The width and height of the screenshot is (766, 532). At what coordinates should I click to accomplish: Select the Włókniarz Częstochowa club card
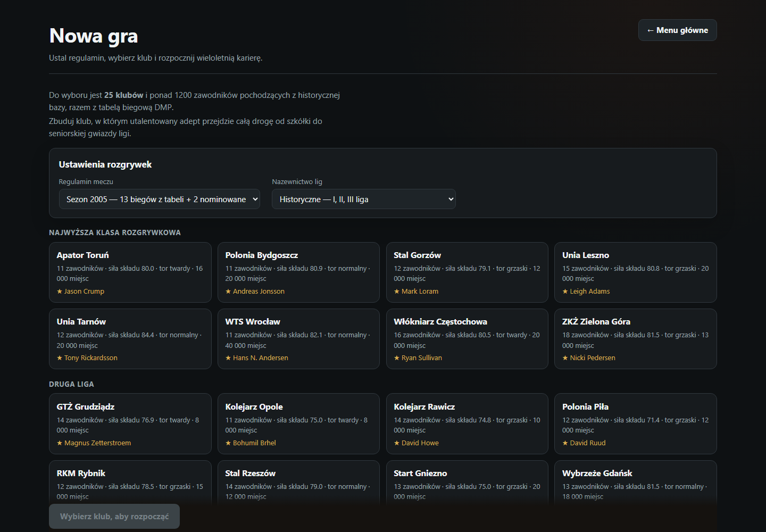click(x=467, y=339)
